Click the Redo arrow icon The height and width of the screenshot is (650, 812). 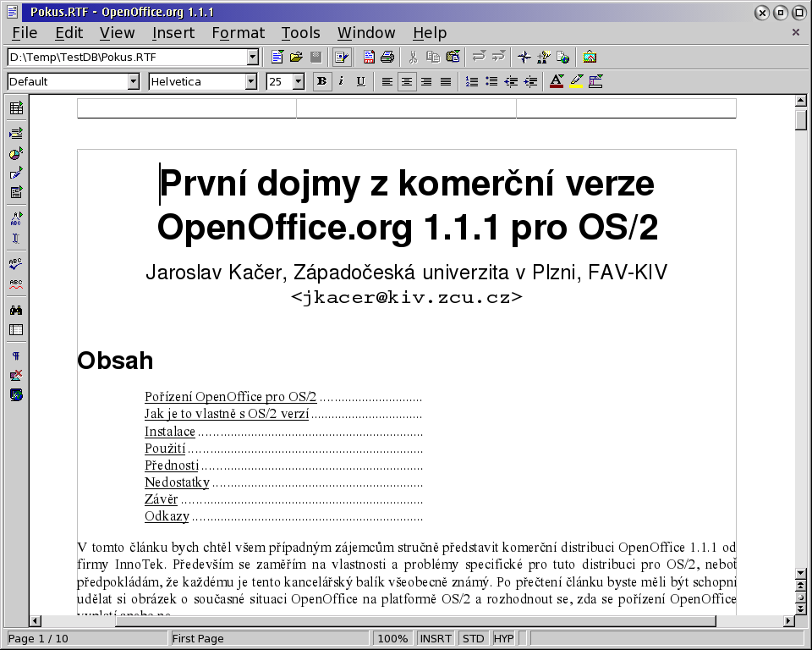pos(498,57)
